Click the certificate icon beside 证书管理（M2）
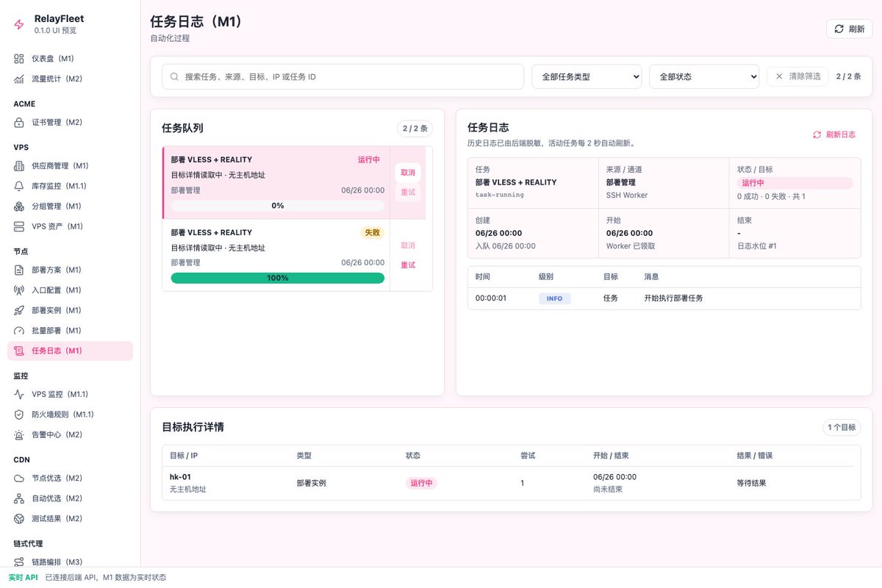Screen dimensions: 882x588 (x=19, y=122)
